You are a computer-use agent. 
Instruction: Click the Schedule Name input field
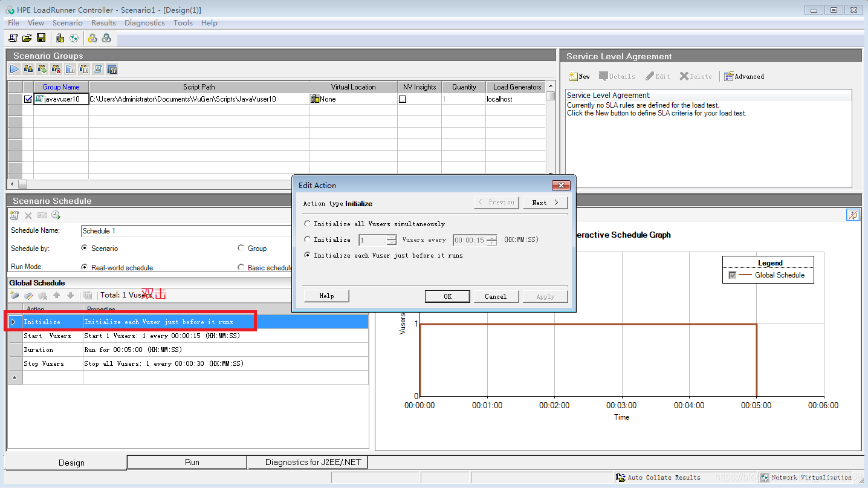(x=187, y=230)
